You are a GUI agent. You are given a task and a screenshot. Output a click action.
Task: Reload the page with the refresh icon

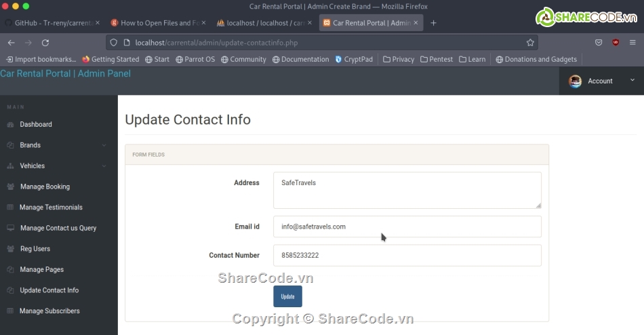tap(45, 42)
